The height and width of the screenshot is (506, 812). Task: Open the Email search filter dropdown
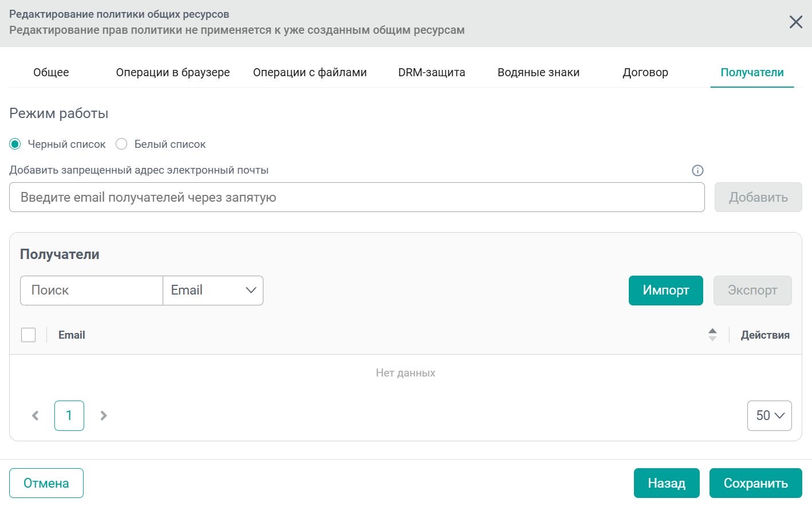pyautogui.click(x=213, y=291)
